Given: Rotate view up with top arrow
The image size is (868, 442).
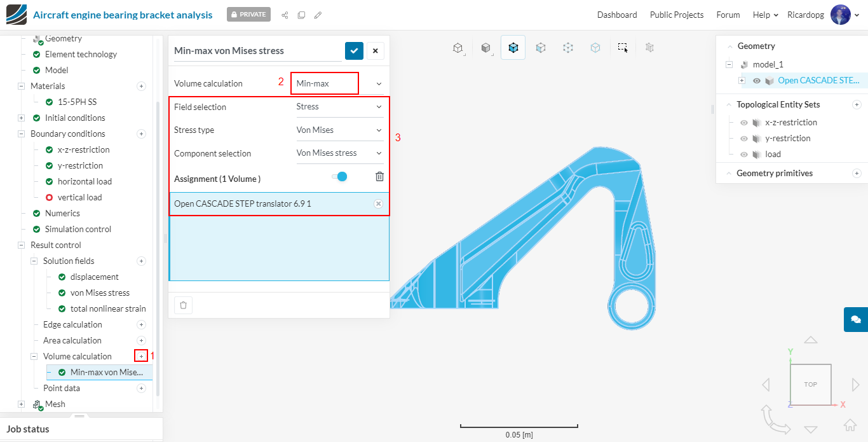Looking at the screenshot, I should point(811,340).
